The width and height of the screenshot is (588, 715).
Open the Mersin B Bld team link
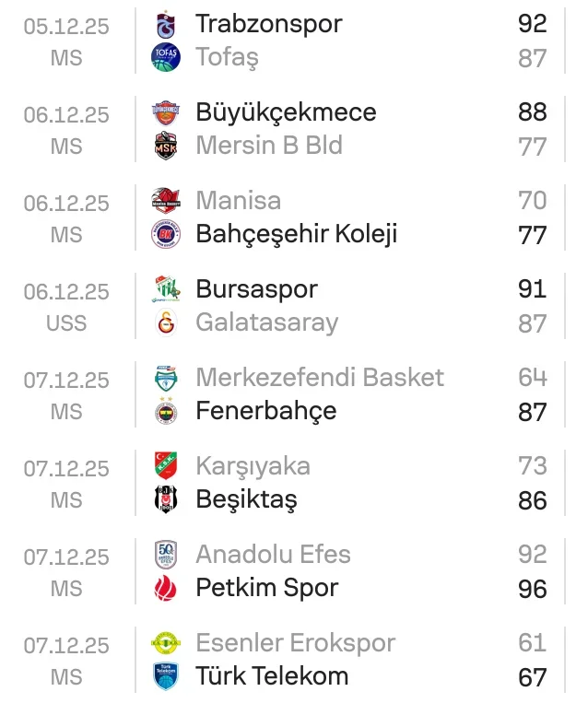269,146
